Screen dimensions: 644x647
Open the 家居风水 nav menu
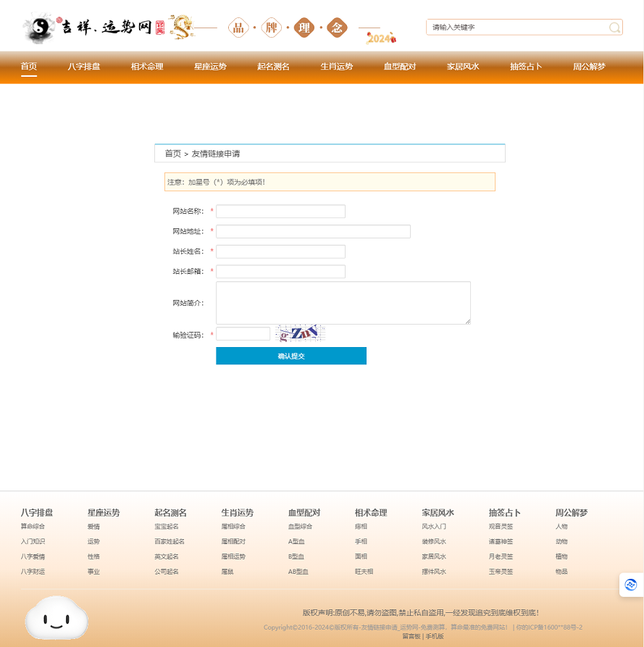462,67
